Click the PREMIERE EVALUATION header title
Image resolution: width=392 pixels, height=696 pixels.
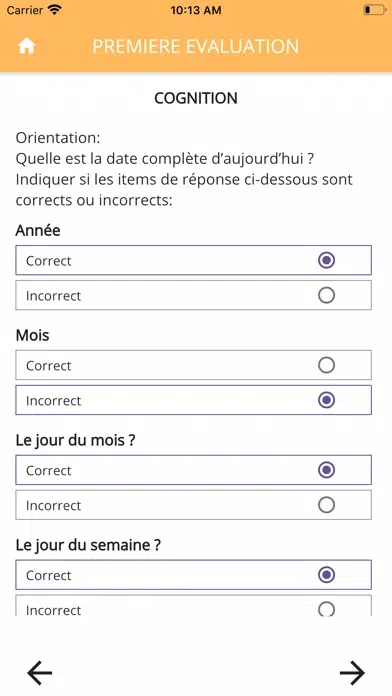(x=196, y=47)
